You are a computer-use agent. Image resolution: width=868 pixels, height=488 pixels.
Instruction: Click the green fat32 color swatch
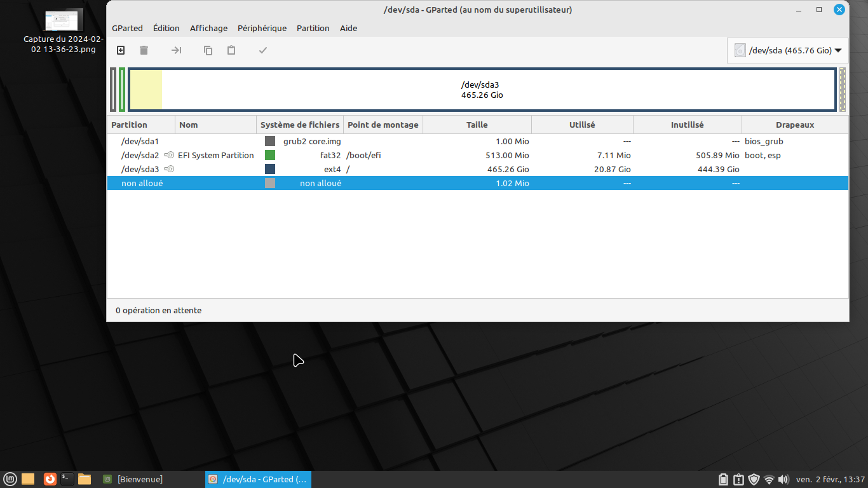270,155
